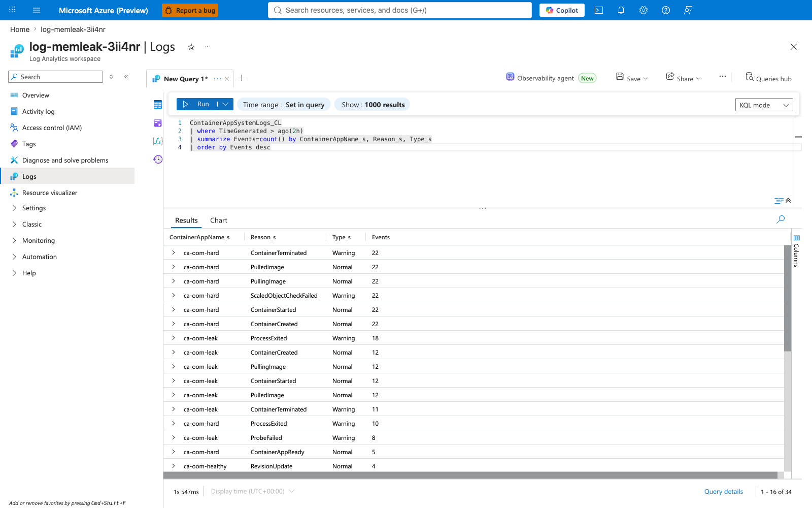Open the functions fx side panel
This screenshot has height=508, width=812.
pos(158,141)
